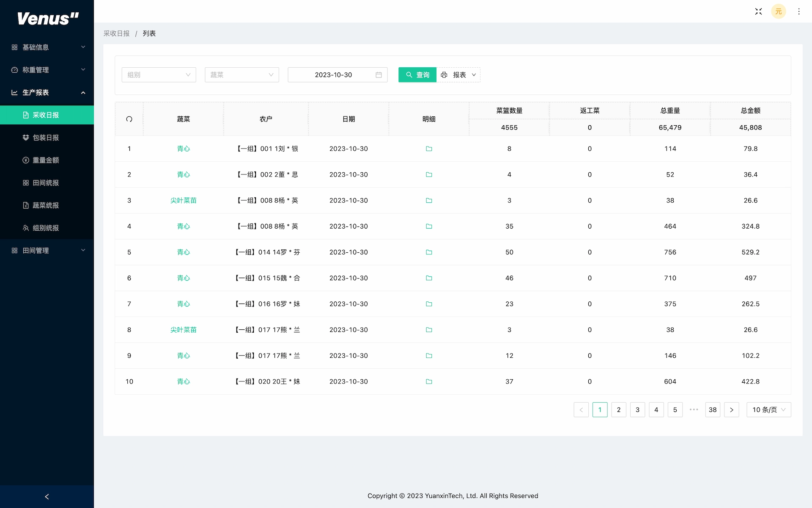Click 尖叶菜苗 link in row 3
The height and width of the screenshot is (508, 812).
(184, 200)
